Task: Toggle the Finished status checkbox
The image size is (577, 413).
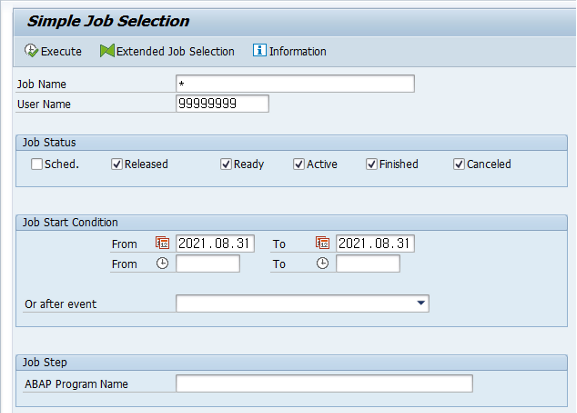Action: pyautogui.click(x=371, y=164)
